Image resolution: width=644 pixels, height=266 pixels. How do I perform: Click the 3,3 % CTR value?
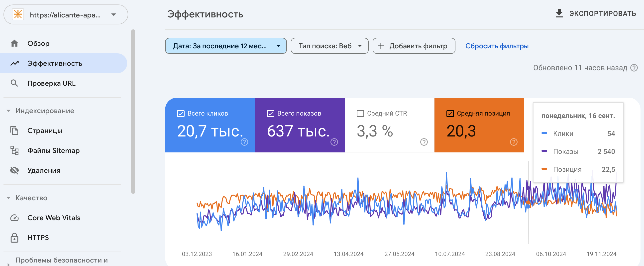pos(375,131)
